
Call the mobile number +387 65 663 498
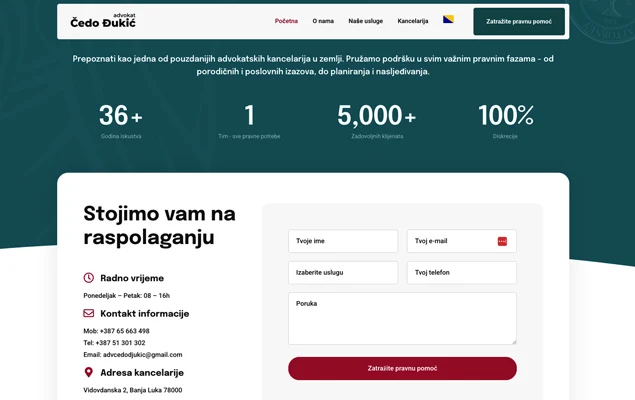pyautogui.click(x=126, y=331)
